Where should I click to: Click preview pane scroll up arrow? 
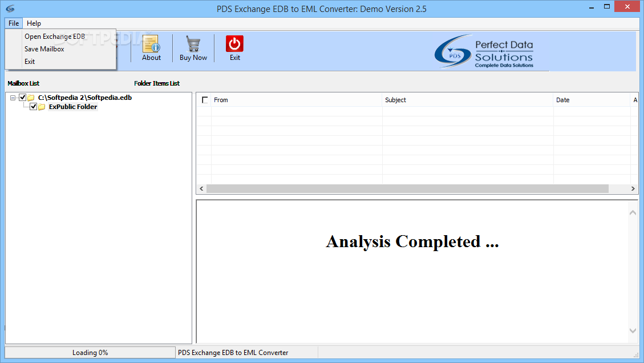(633, 212)
